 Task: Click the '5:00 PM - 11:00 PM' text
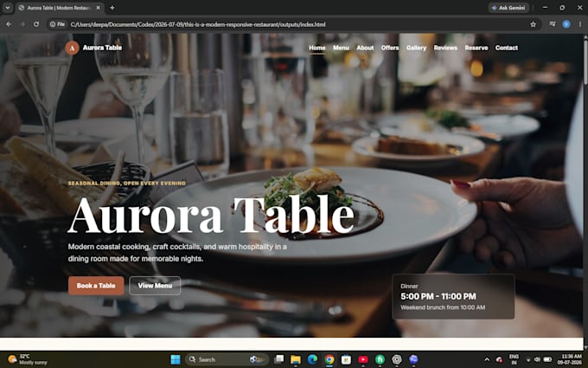[x=438, y=297]
